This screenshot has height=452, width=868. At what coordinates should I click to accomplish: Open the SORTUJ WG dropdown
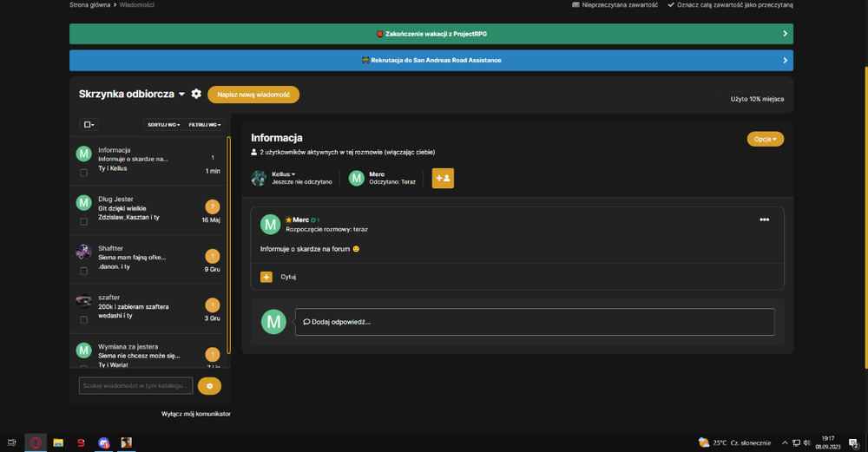(x=163, y=124)
